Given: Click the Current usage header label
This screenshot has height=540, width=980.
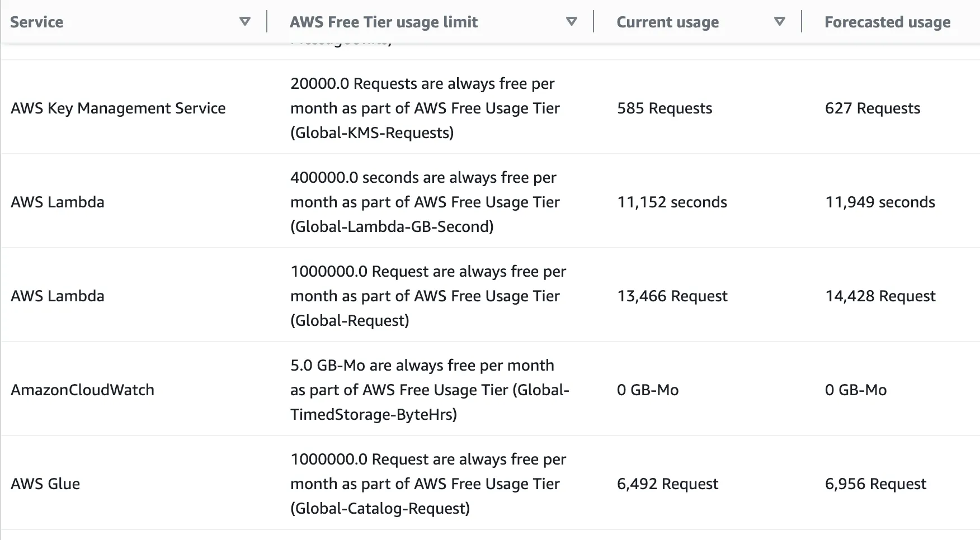Looking at the screenshot, I should (668, 22).
